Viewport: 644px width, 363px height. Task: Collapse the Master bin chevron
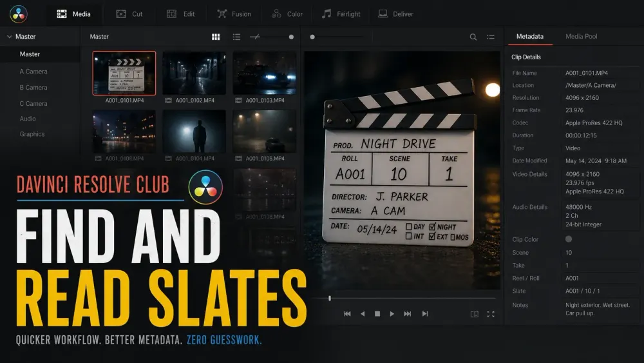tap(9, 37)
